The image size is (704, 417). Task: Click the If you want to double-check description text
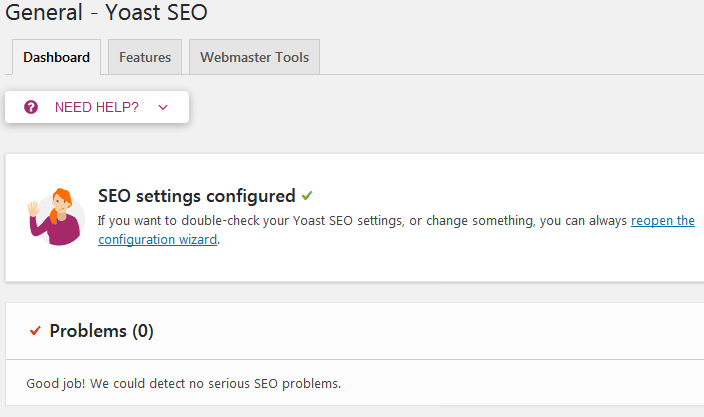click(x=362, y=221)
